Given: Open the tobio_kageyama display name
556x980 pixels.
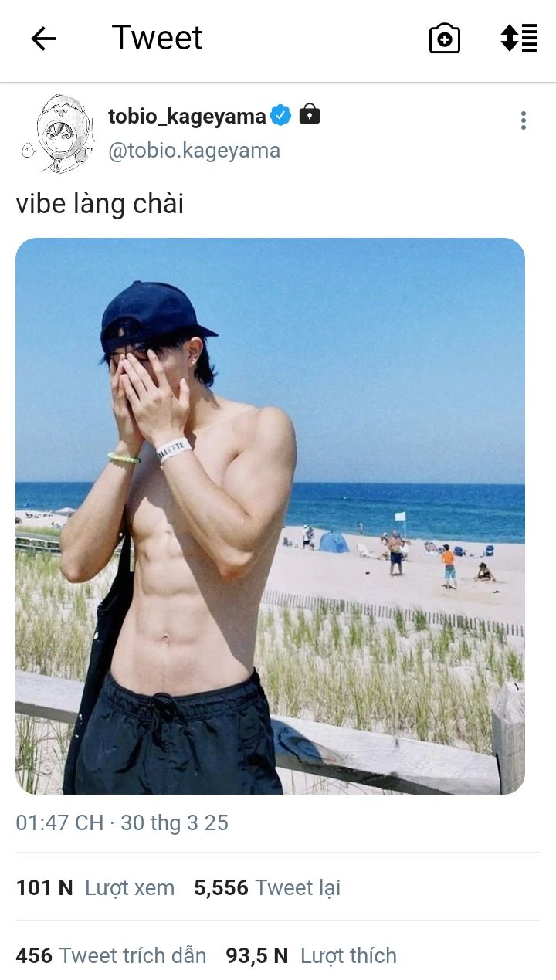Looking at the screenshot, I should [187, 117].
